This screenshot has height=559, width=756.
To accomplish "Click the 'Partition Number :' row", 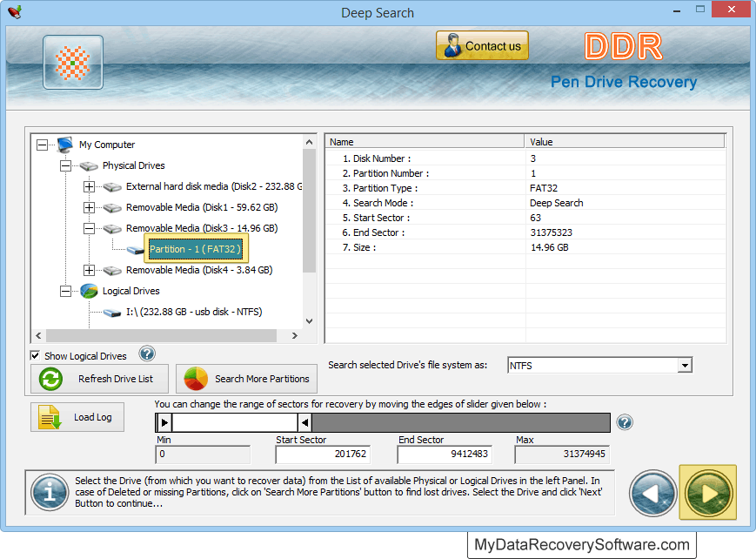I will coord(525,174).
